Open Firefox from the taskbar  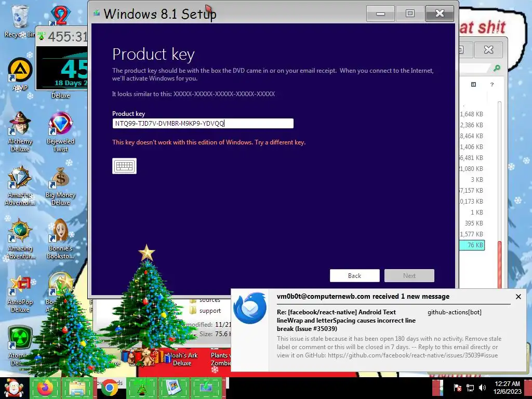45,388
